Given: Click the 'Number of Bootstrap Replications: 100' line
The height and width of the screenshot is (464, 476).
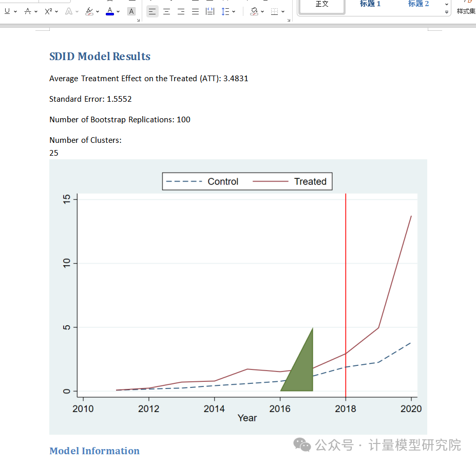Looking at the screenshot, I should point(120,120).
